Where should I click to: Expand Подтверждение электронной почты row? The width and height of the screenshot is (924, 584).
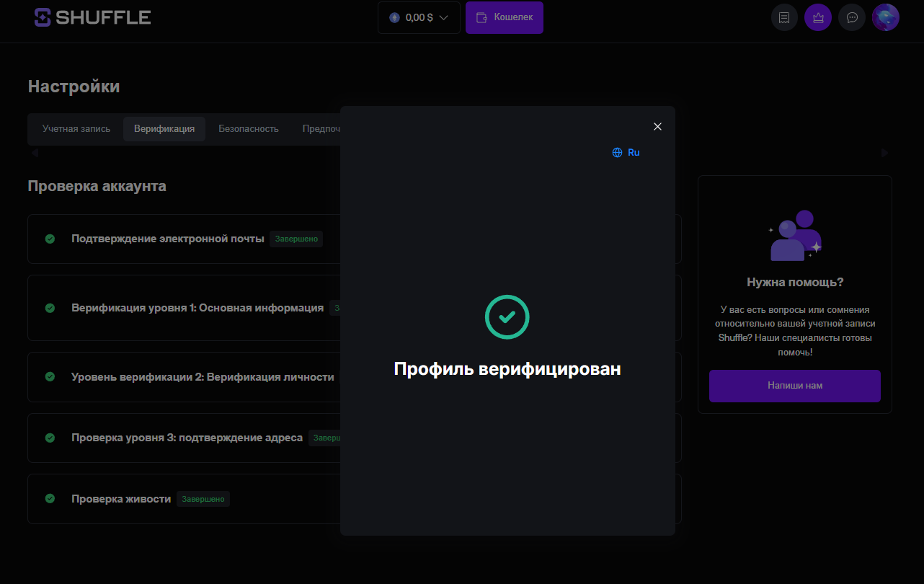tap(168, 239)
